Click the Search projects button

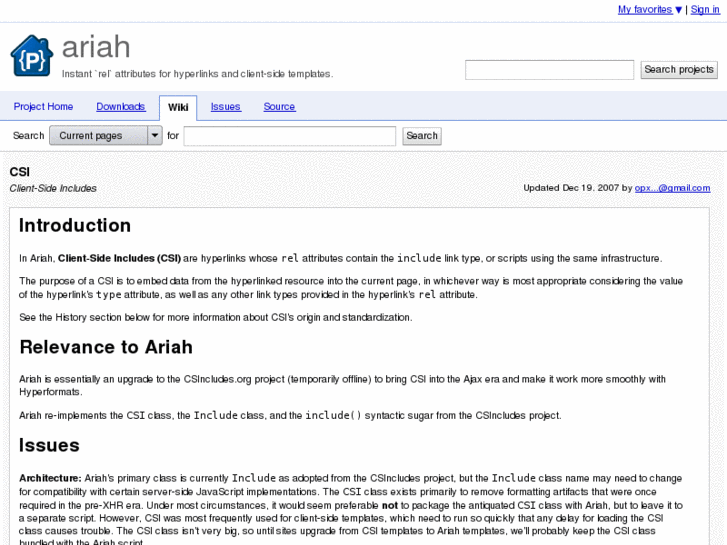tap(679, 70)
